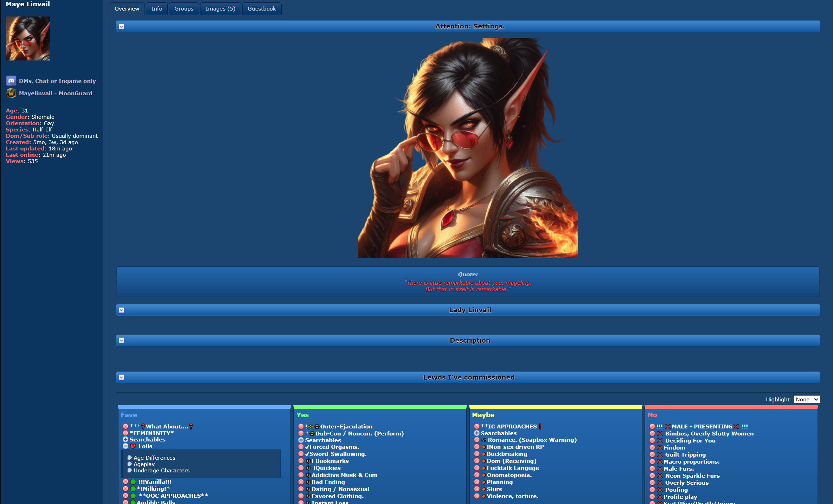Screen dimensions: 833x504
Task: Click the red target icon beside Dating / Nonsexual
Action: 301,489
